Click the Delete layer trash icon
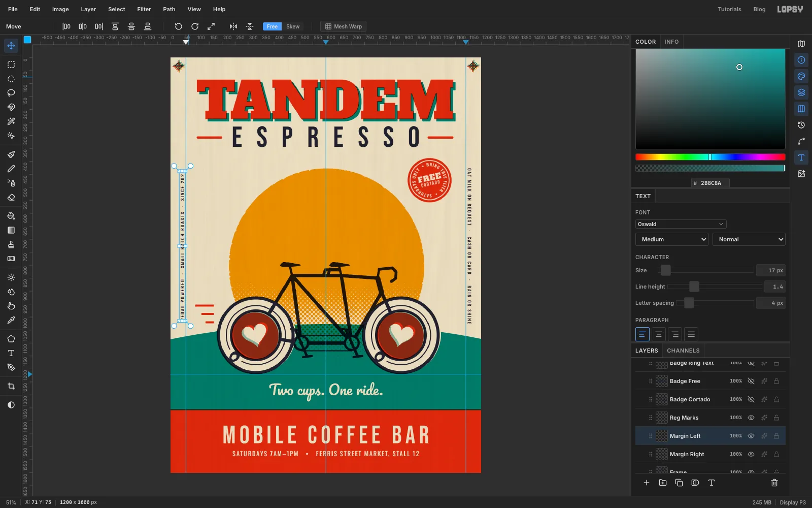 [774, 483]
